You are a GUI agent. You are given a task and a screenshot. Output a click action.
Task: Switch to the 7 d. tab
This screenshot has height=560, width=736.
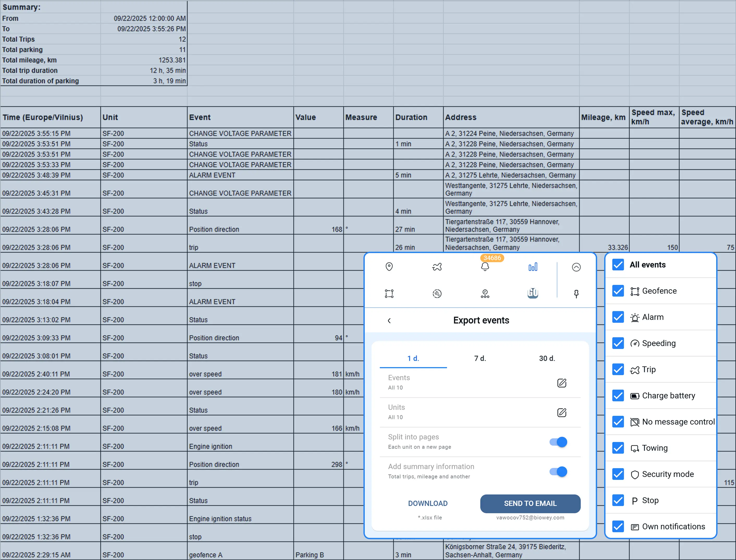(x=480, y=358)
